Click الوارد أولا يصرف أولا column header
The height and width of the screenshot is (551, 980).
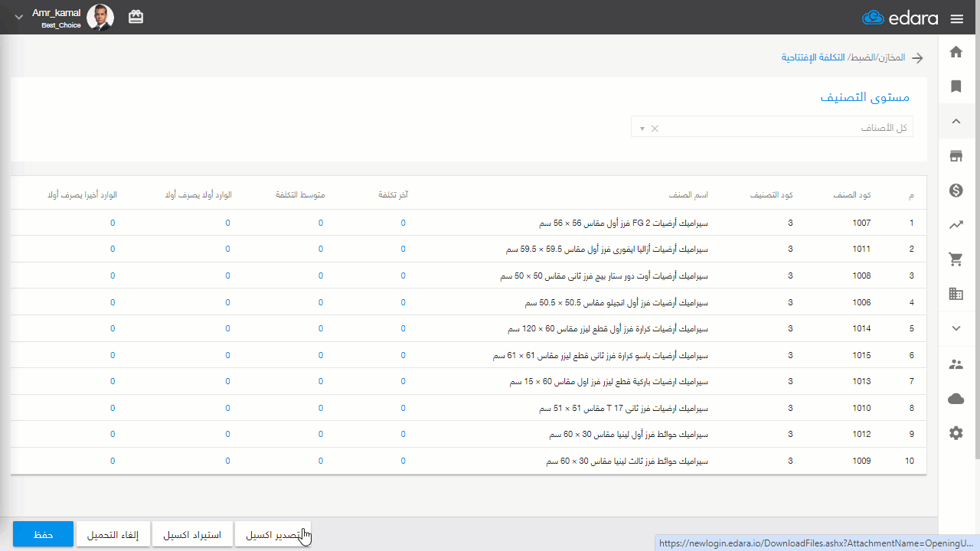(198, 196)
